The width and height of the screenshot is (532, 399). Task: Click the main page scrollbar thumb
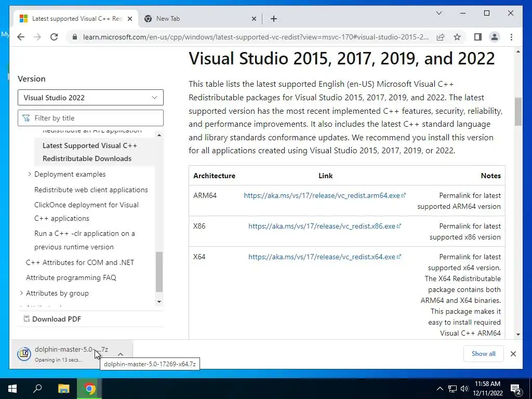pos(518,112)
